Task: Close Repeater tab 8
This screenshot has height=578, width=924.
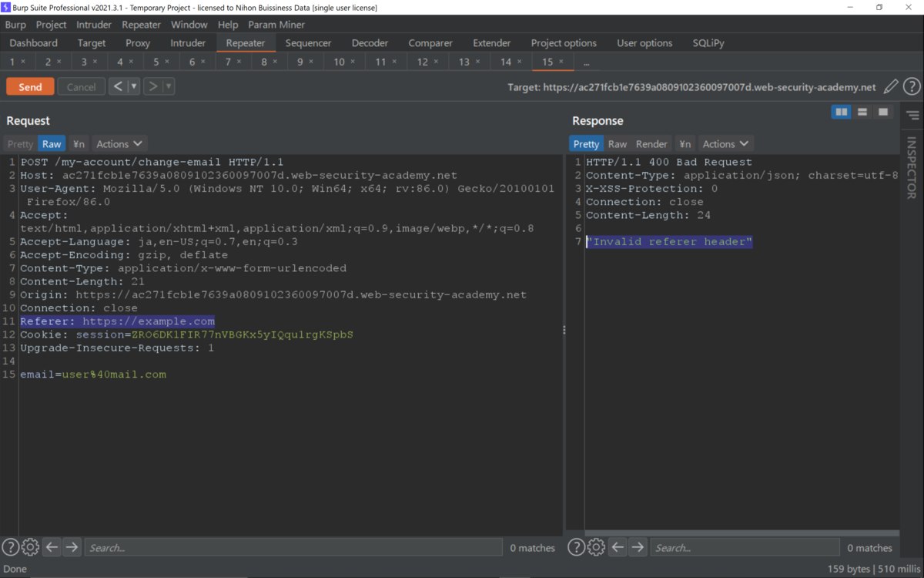Action: [x=275, y=62]
